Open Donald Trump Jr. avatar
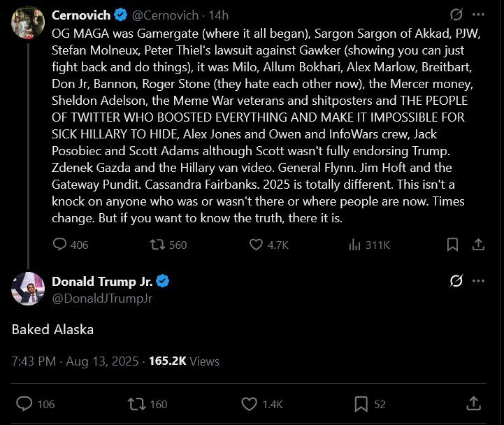 click(28, 289)
